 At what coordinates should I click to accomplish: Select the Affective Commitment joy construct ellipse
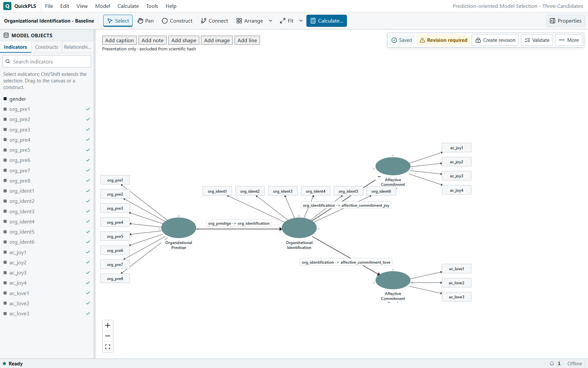(393, 166)
